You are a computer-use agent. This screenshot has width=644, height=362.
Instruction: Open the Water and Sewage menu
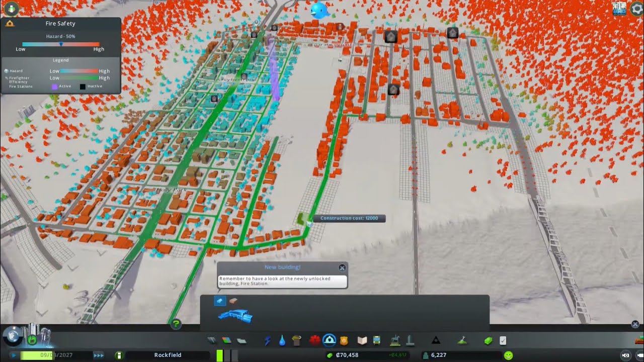pos(282,340)
